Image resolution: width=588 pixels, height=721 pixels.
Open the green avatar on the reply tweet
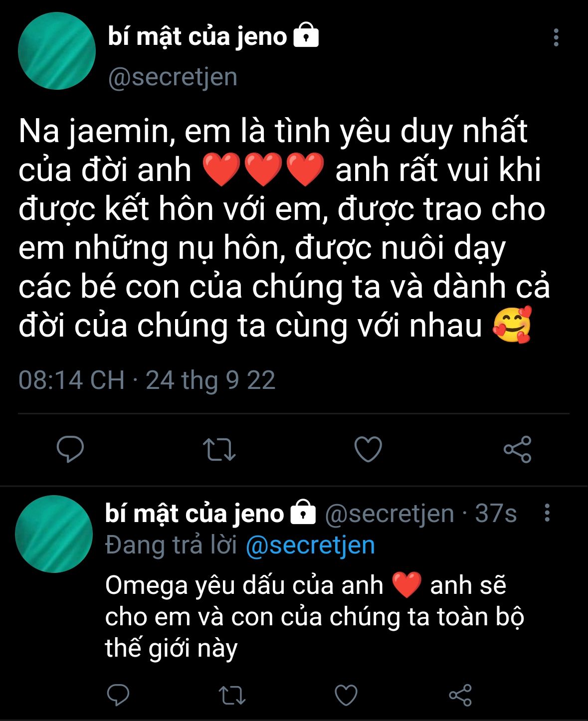coord(54,534)
